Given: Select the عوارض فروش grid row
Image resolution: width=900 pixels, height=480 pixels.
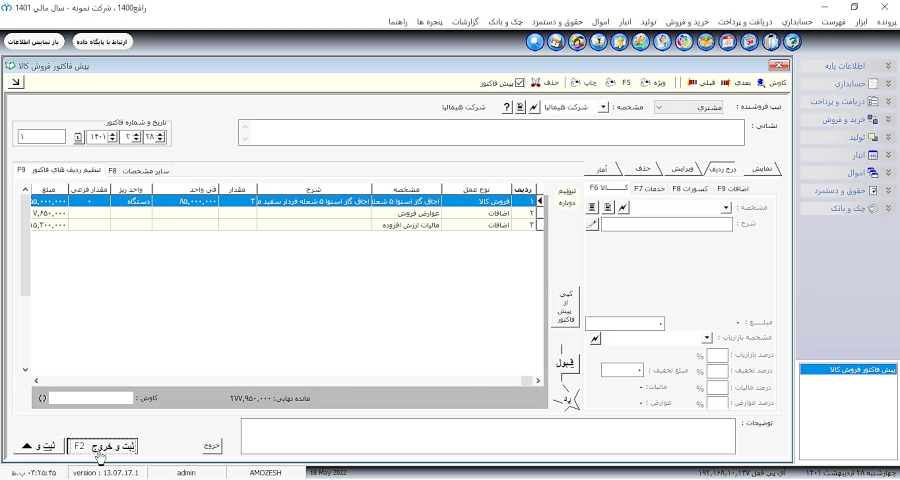Looking at the screenshot, I should click(x=286, y=213).
